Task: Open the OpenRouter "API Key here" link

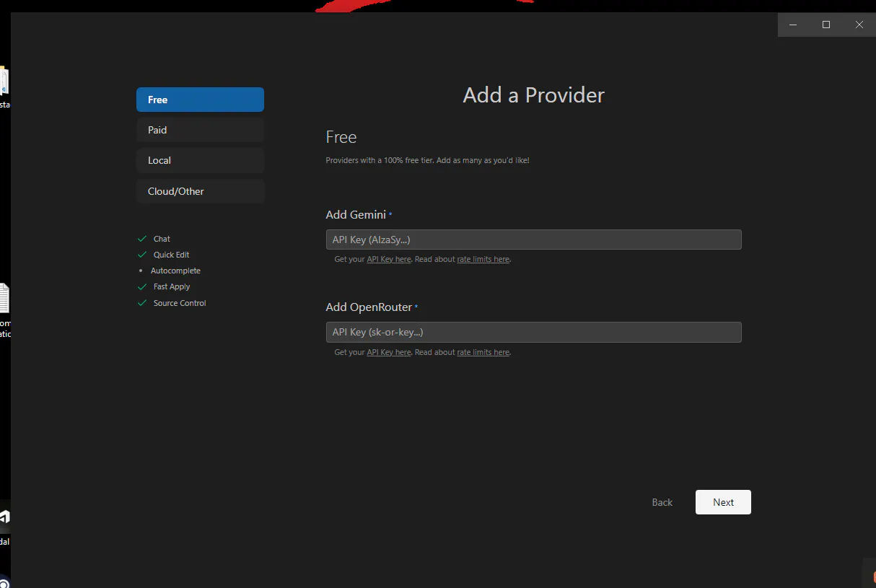Action: pos(389,352)
